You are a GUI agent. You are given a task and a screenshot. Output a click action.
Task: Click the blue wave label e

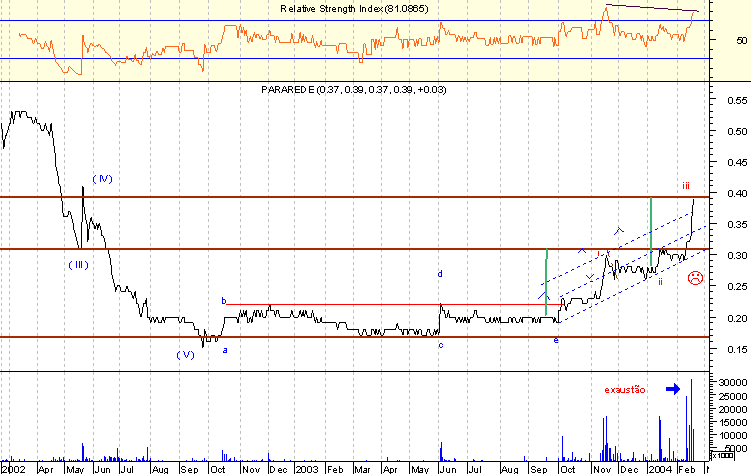click(556, 340)
